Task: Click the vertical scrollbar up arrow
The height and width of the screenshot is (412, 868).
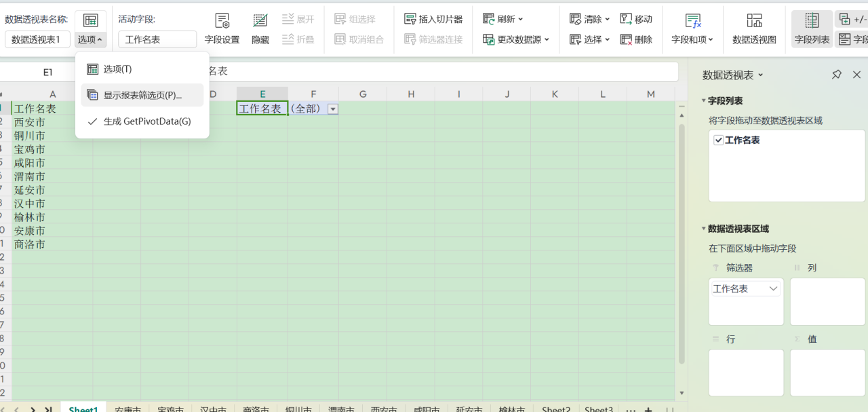Action: point(682,117)
